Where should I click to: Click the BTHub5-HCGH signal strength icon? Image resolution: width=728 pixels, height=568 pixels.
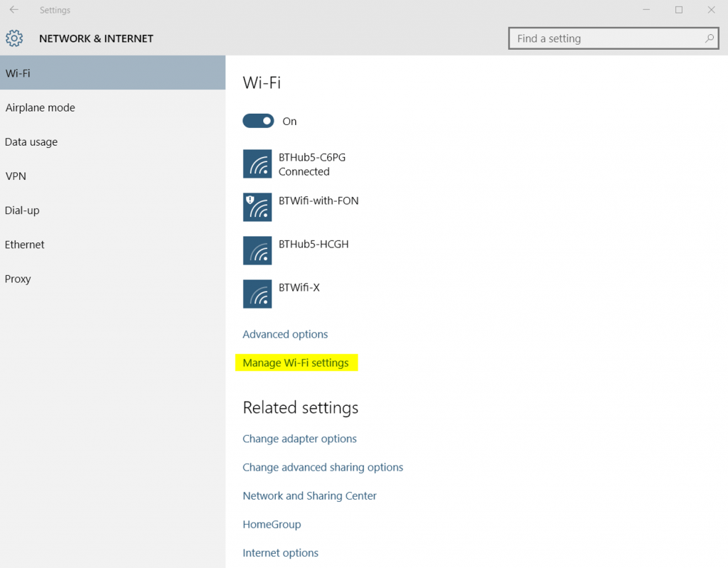tap(257, 250)
